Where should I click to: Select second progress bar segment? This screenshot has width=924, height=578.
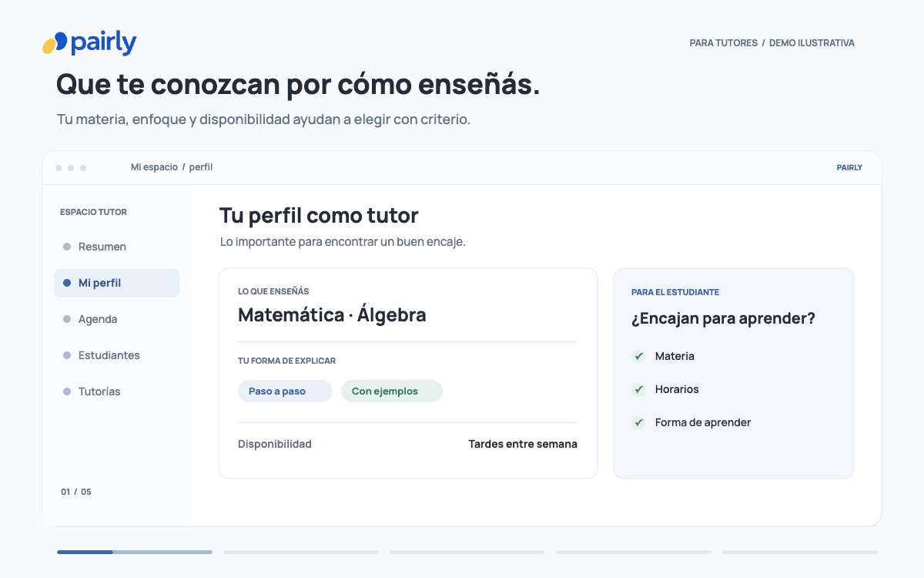[x=301, y=552]
